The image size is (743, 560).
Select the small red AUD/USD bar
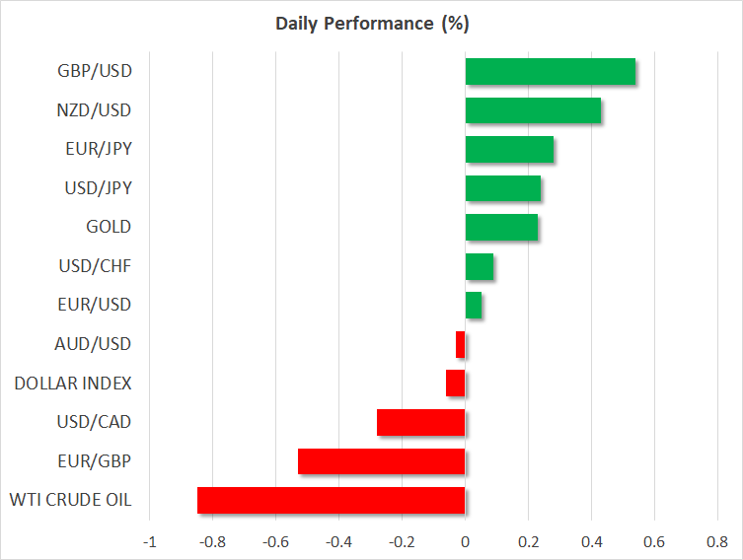point(461,344)
